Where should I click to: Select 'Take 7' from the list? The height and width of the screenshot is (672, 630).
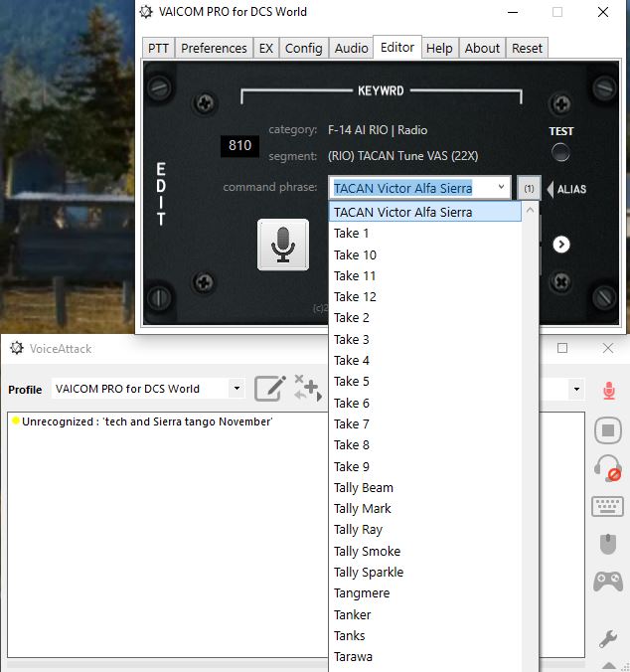click(425, 423)
